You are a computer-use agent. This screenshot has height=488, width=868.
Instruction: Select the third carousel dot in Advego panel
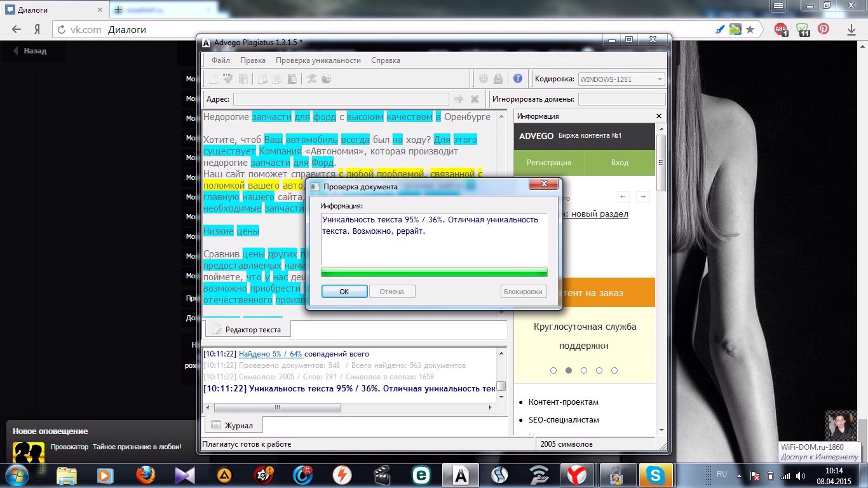coord(584,370)
